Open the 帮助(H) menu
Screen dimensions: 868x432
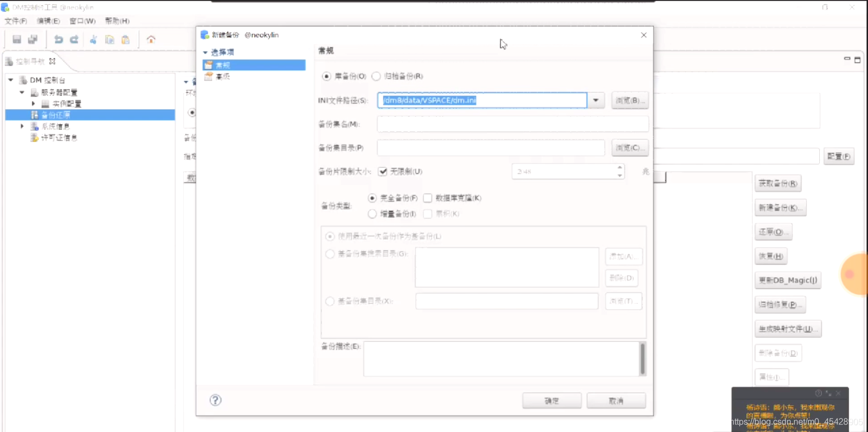117,21
